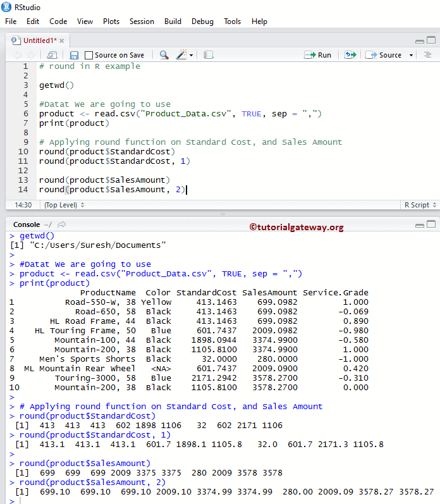Click the read.csv line in the editor
This screenshot has height=504, width=440.
[x=180, y=114]
